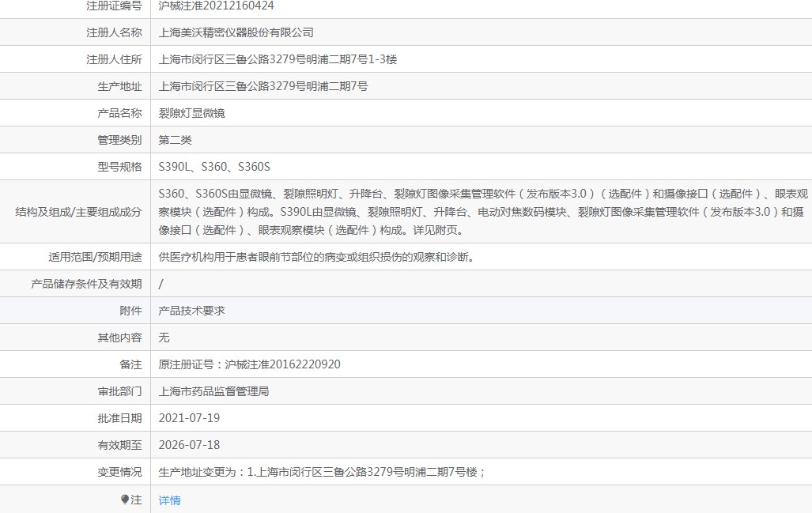
Task: Click the 适用范围/预期用途 label
Action: click(95, 257)
